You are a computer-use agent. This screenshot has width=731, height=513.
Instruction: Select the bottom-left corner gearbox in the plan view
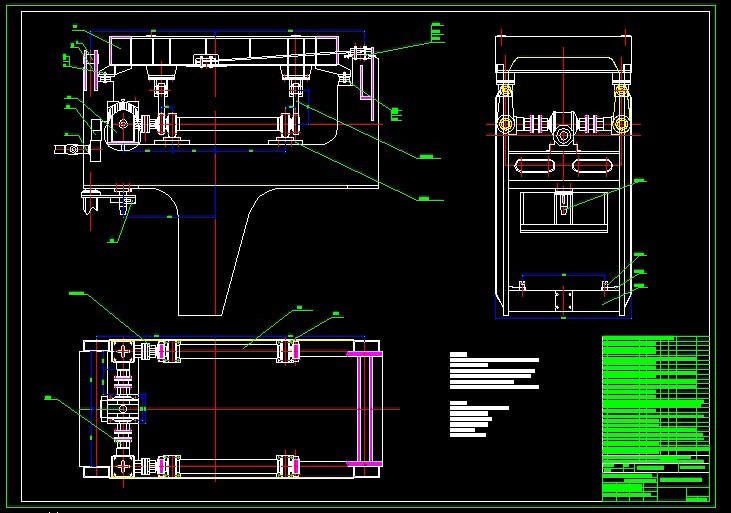point(123,466)
